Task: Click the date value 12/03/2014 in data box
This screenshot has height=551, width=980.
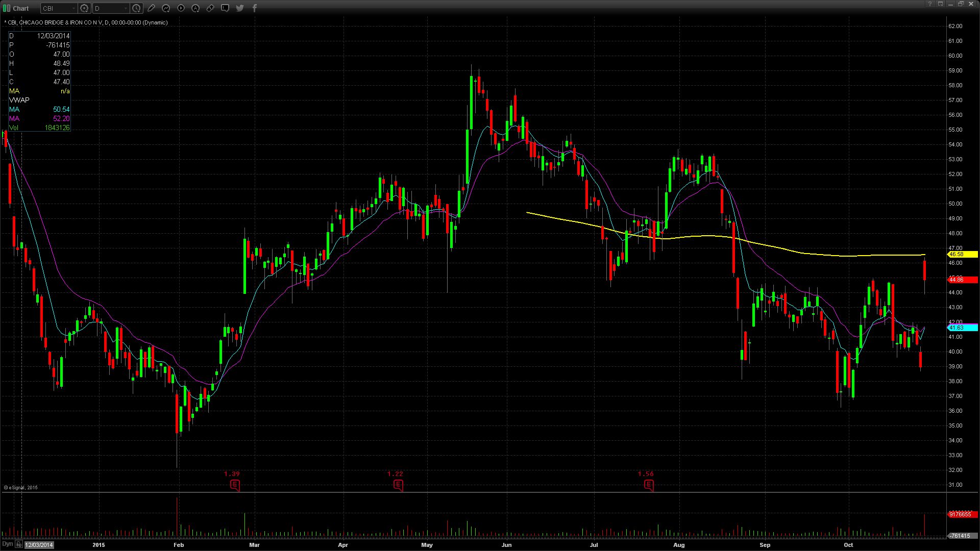Action: (53, 36)
